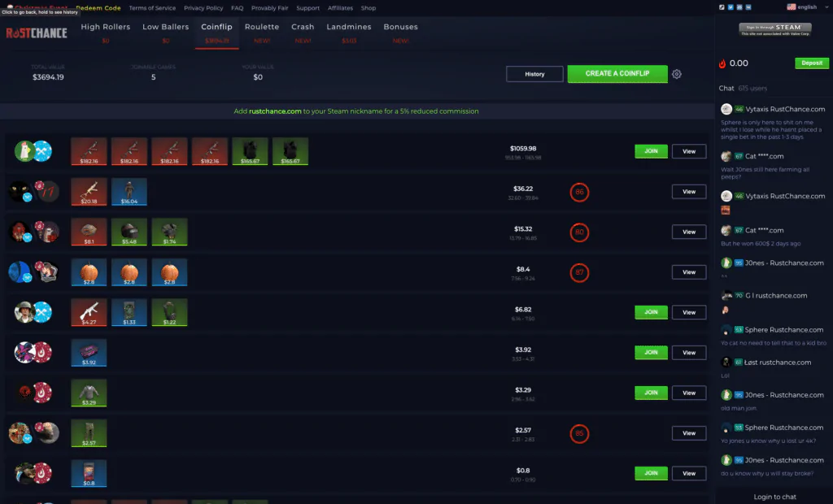Open Redeem Code link
This screenshot has width=833, height=504.
point(98,8)
